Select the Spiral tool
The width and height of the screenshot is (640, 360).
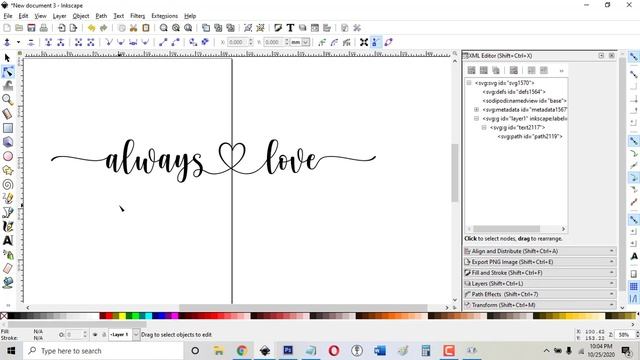coord(7,184)
